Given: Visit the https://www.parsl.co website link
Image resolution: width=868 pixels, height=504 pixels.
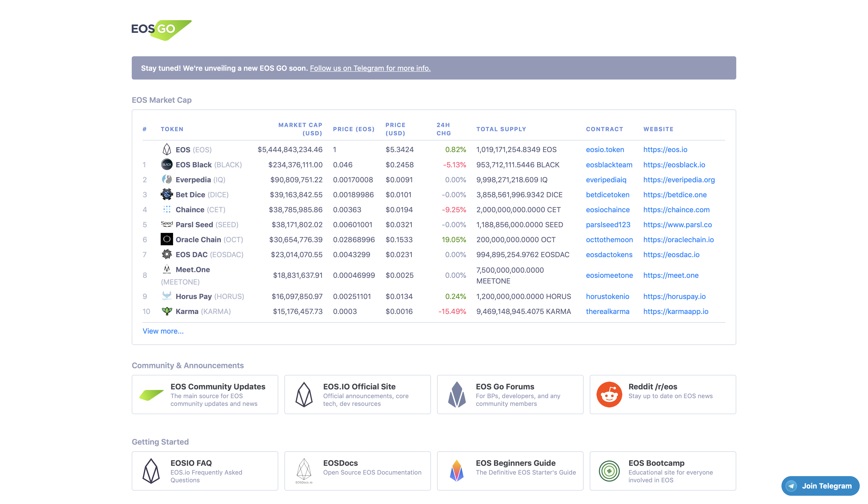Looking at the screenshot, I should 678,224.
